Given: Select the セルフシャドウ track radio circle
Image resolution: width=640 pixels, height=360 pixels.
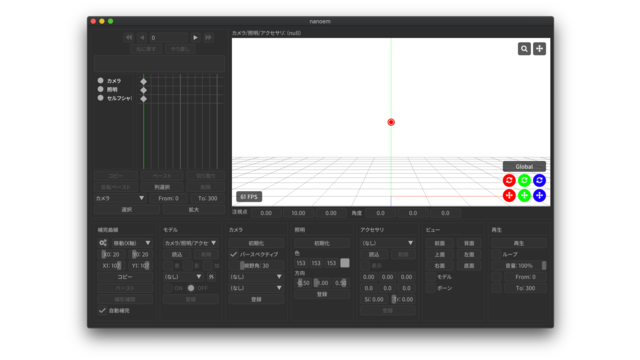Looking at the screenshot, I should tap(100, 98).
